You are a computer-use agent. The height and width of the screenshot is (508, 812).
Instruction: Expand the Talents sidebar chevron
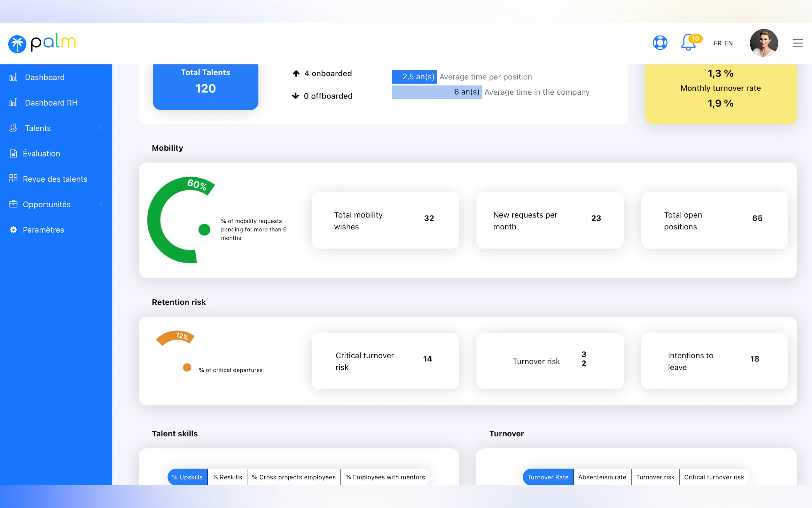tap(101, 128)
